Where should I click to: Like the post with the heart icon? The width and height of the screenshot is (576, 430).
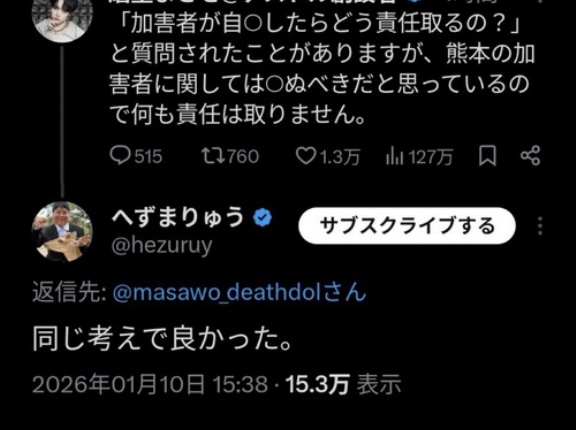click(306, 156)
